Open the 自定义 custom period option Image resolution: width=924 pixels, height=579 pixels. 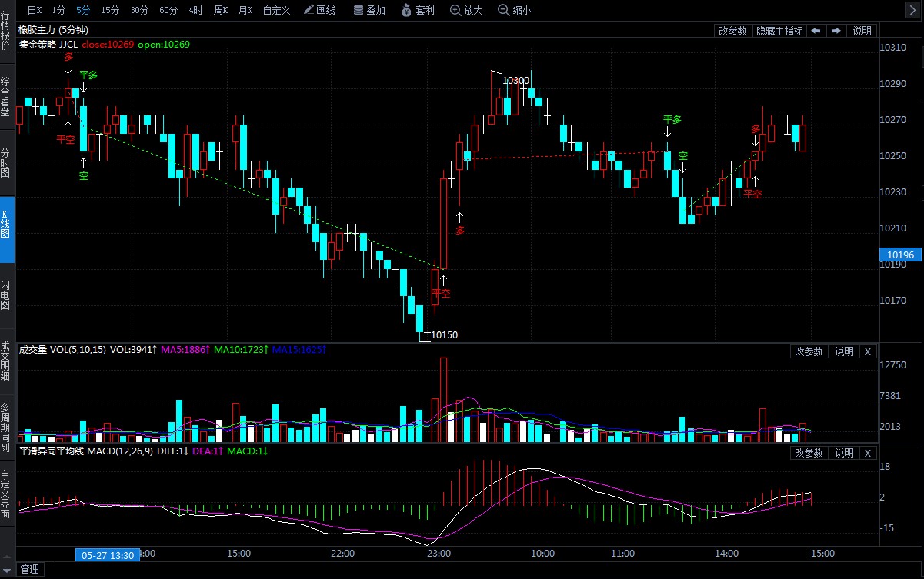(x=276, y=10)
